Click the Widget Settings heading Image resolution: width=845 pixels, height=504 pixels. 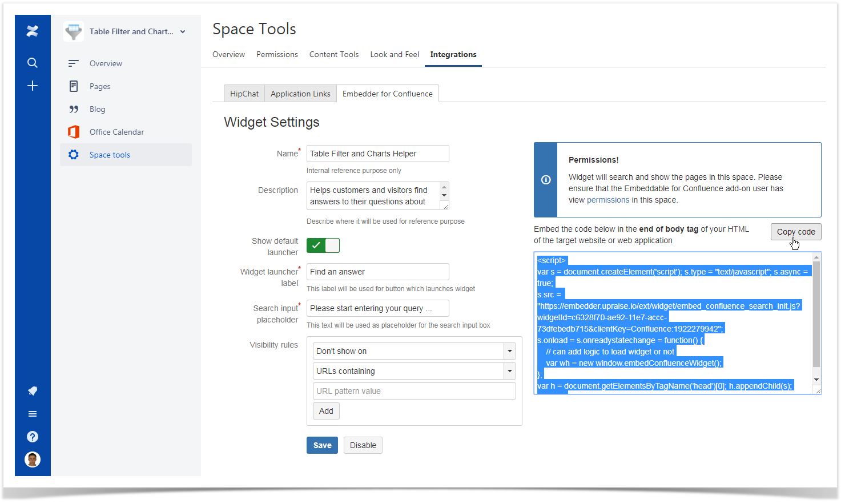click(x=272, y=122)
